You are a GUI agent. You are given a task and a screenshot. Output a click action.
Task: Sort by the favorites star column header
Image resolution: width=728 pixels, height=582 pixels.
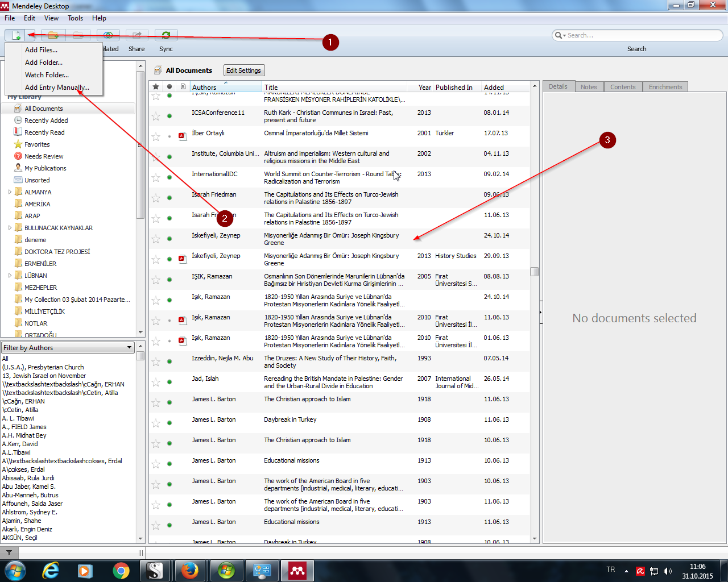click(x=156, y=87)
